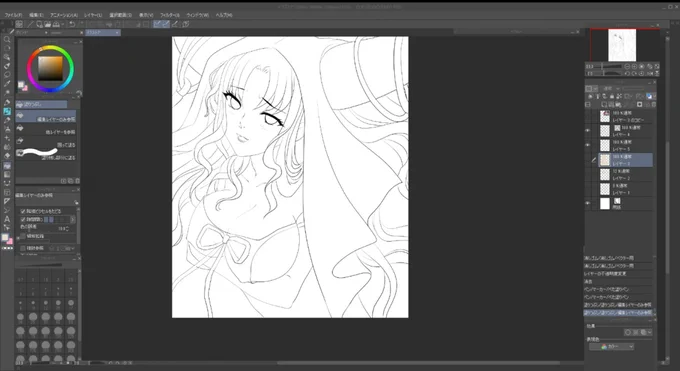Click the layer color icon in the Layer panel
680x371 pixels.
[649, 96]
